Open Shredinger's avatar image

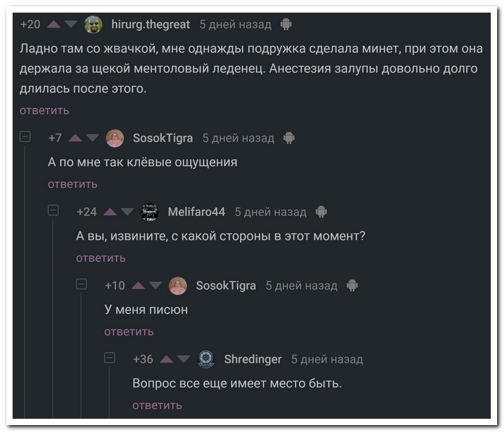point(206,359)
